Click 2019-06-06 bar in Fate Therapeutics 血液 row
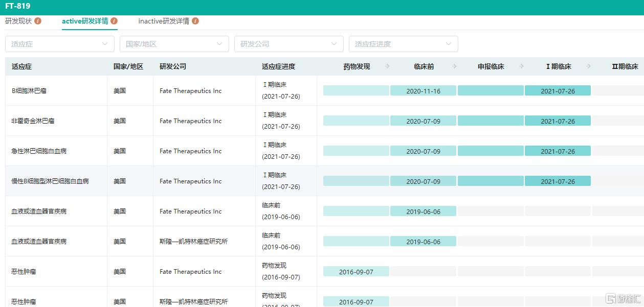The image size is (644, 307). pyautogui.click(x=423, y=211)
